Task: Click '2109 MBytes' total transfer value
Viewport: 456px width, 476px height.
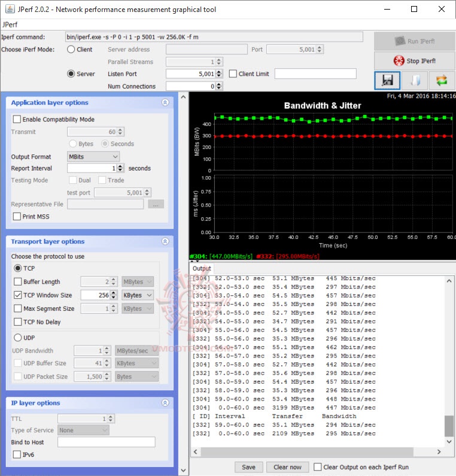Action: pyautogui.click(x=293, y=433)
